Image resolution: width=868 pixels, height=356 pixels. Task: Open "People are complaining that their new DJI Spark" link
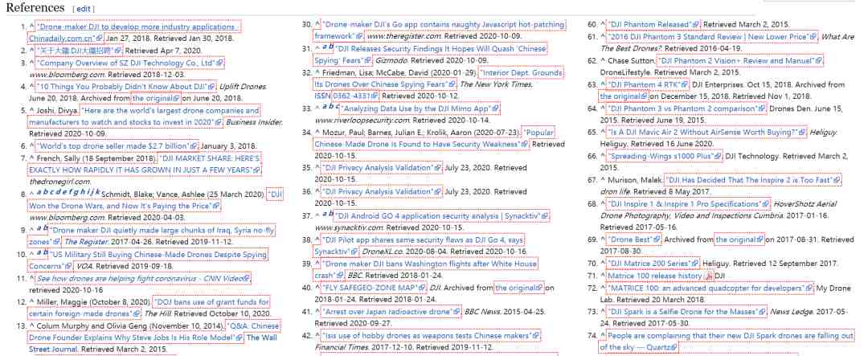726,342
